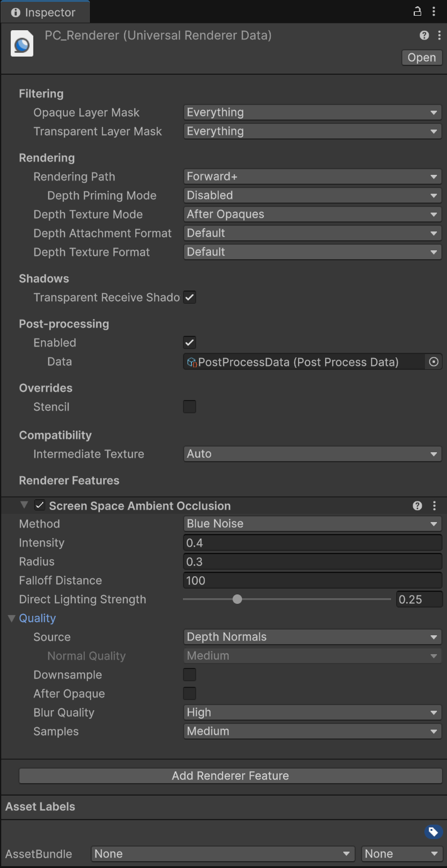
Task: Enable the Downsample checkbox
Action: [189, 675]
